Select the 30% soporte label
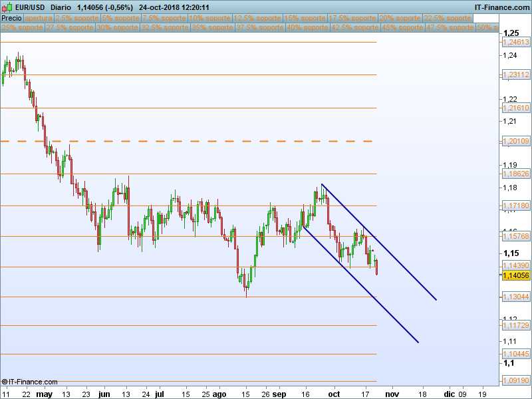The height and width of the screenshot is (399, 532). (118, 27)
